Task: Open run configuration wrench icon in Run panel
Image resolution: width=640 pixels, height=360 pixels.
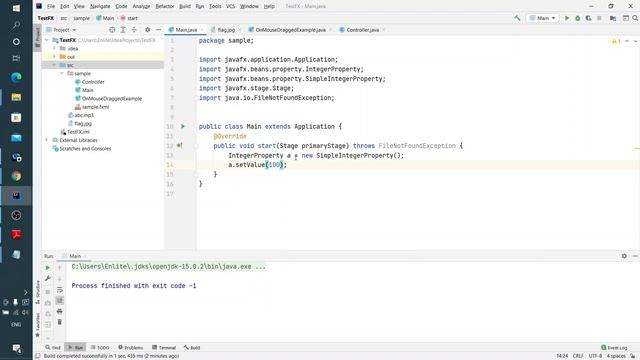Action: click(x=48, y=278)
